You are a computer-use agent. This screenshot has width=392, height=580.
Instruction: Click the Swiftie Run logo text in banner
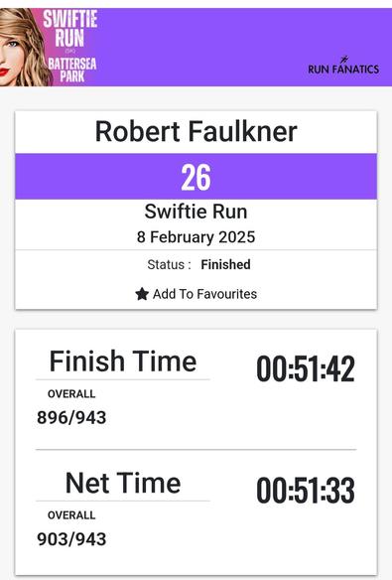[x=70, y=29]
